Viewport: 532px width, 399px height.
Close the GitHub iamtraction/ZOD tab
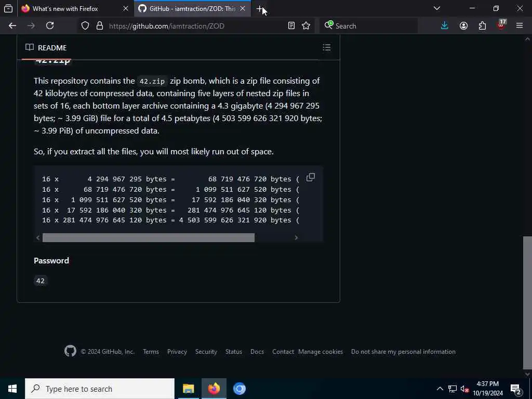point(243,8)
